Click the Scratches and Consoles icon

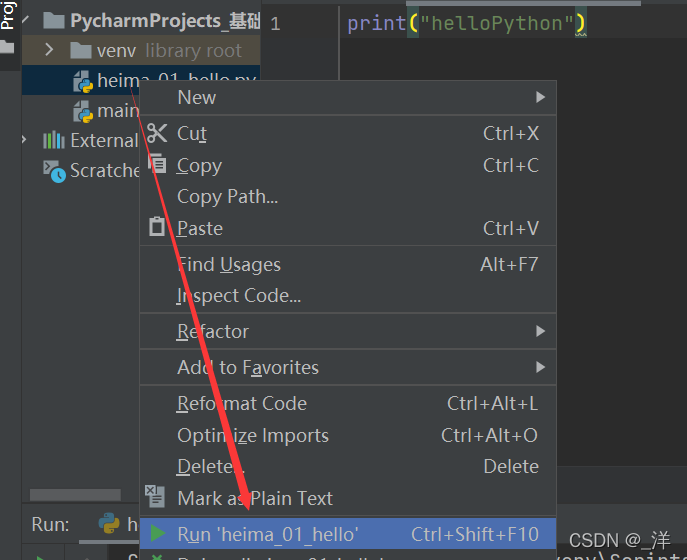click(54, 171)
